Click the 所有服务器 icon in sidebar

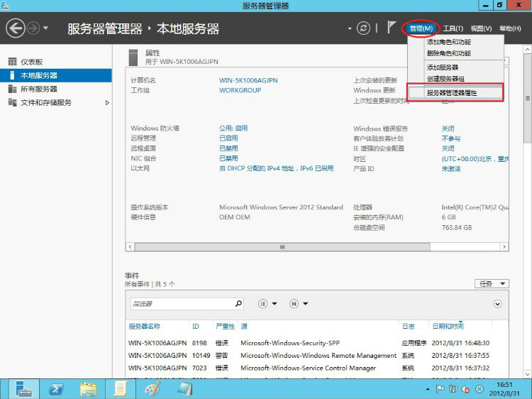pos(13,89)
